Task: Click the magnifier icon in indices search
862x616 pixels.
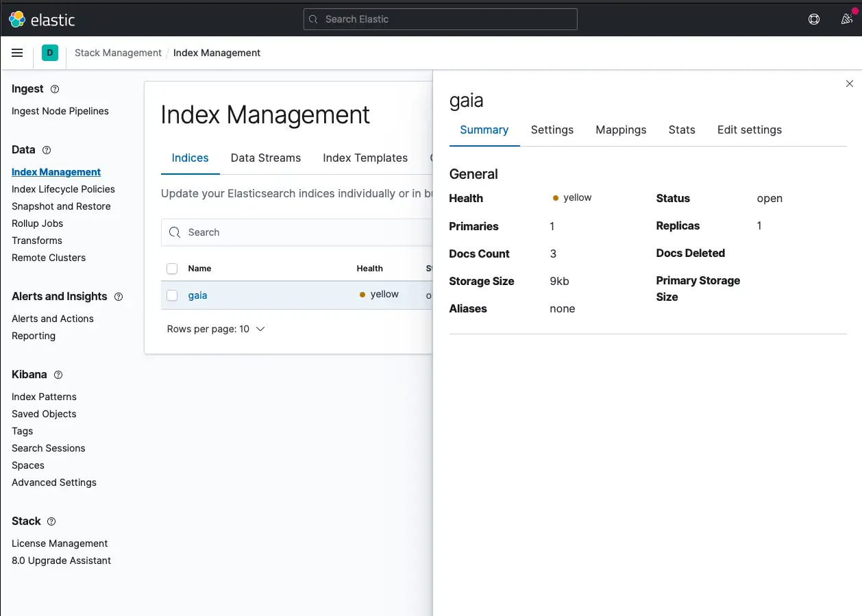Action: (x=175, y=232)
